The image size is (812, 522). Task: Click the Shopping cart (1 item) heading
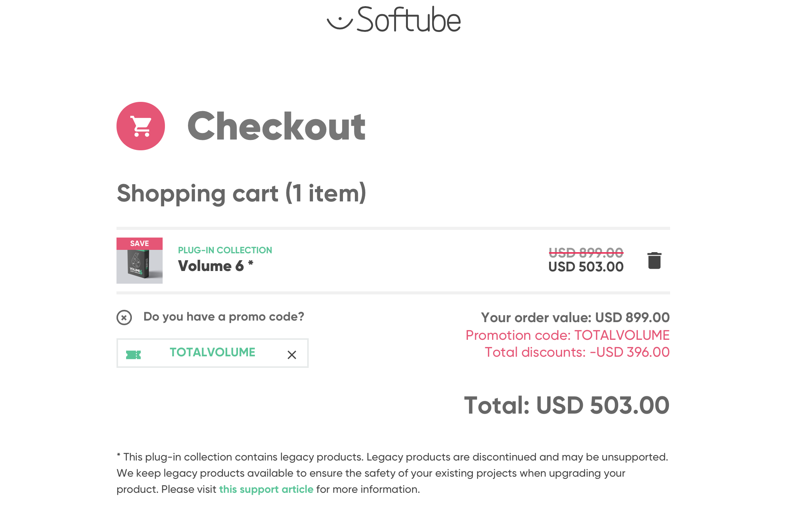(x=241, y=193)
